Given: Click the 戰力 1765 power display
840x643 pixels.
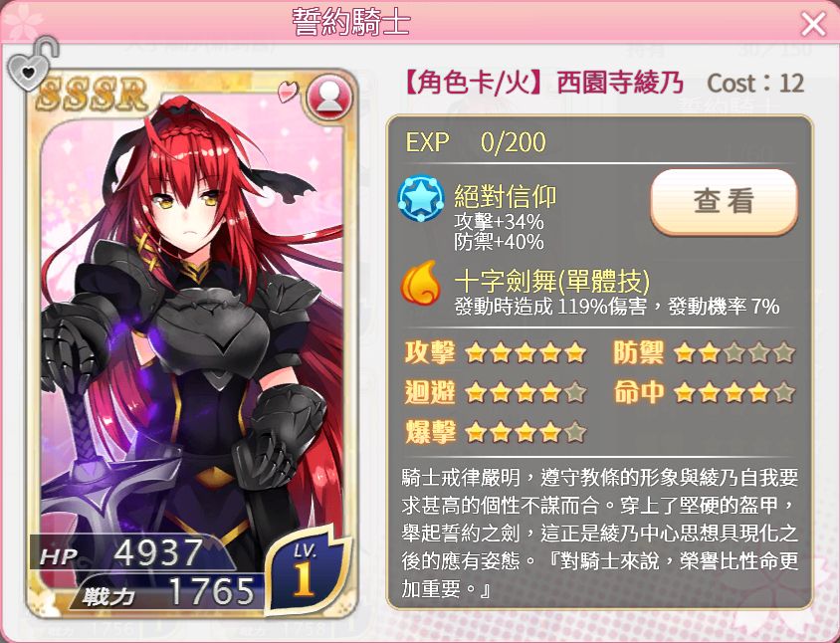Looking at the screenshot, I should (x=168, y=592).
